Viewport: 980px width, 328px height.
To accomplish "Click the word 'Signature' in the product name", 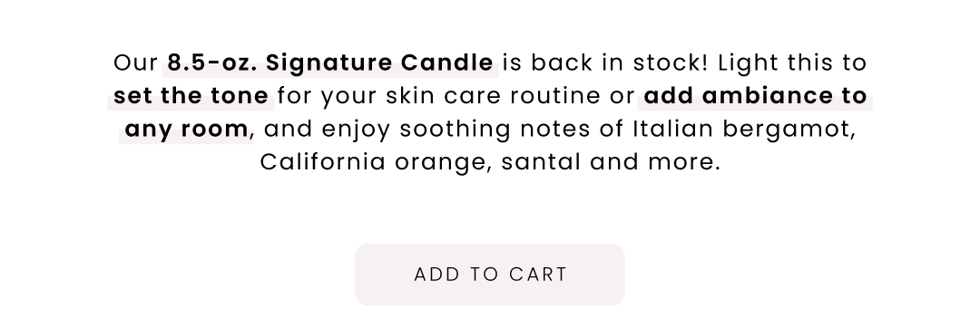I will point(328,63).
